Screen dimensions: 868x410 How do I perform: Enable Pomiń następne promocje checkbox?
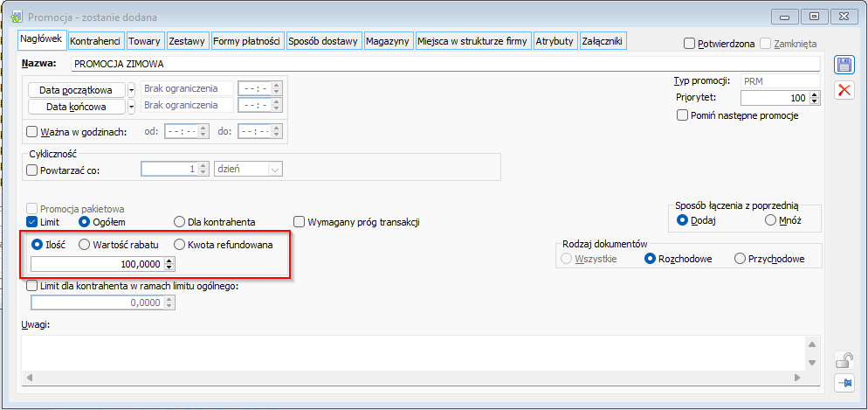(682, 115)
